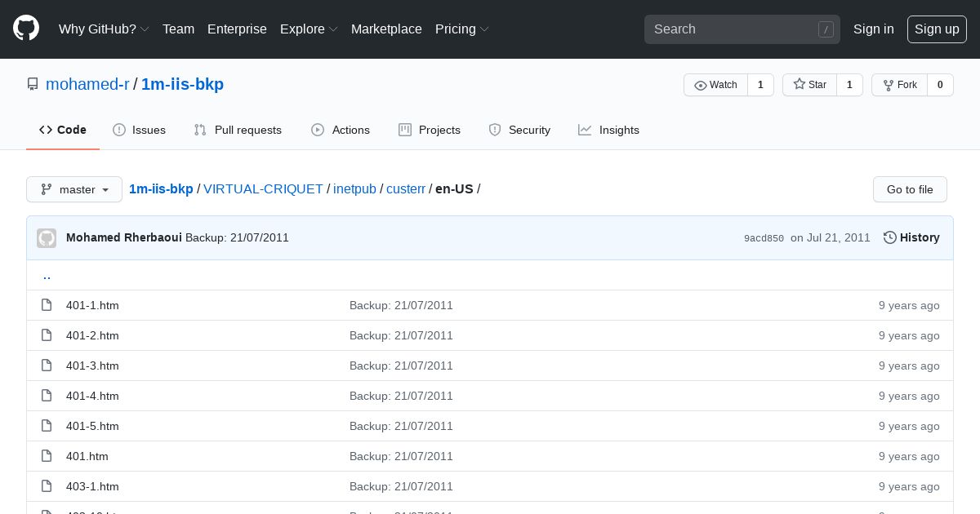Expand the Why GitHub? menu

tap(104, 29)
